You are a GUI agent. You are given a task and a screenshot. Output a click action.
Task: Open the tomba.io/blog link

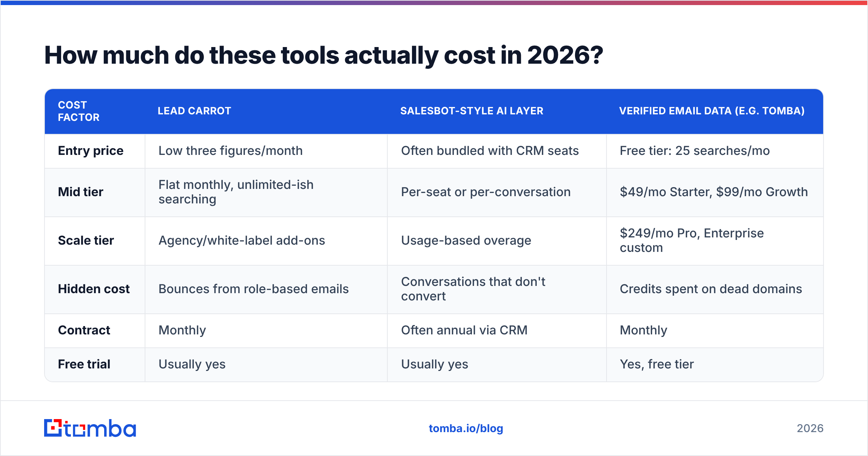pos(466,428)
